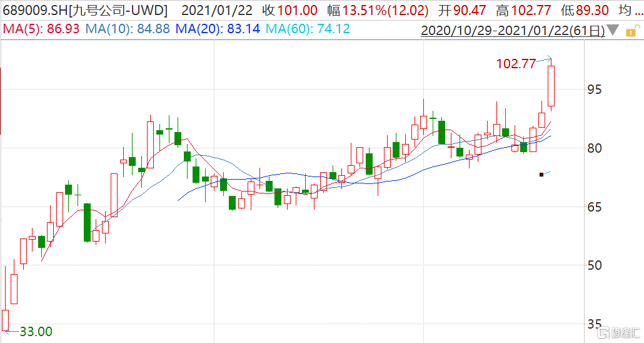The image size is (644, 343).
Task: Click the small black marker below last candle
Action: pos(541,175)
